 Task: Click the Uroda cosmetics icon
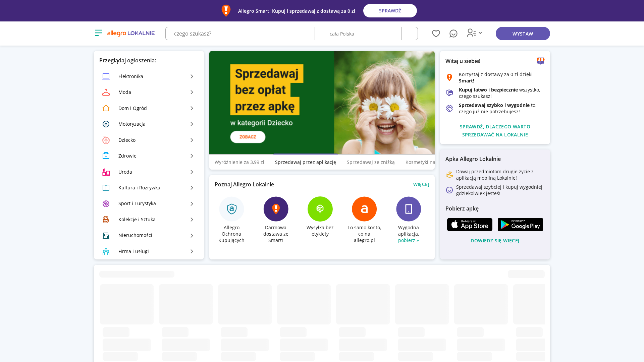(x=106, y=172)
